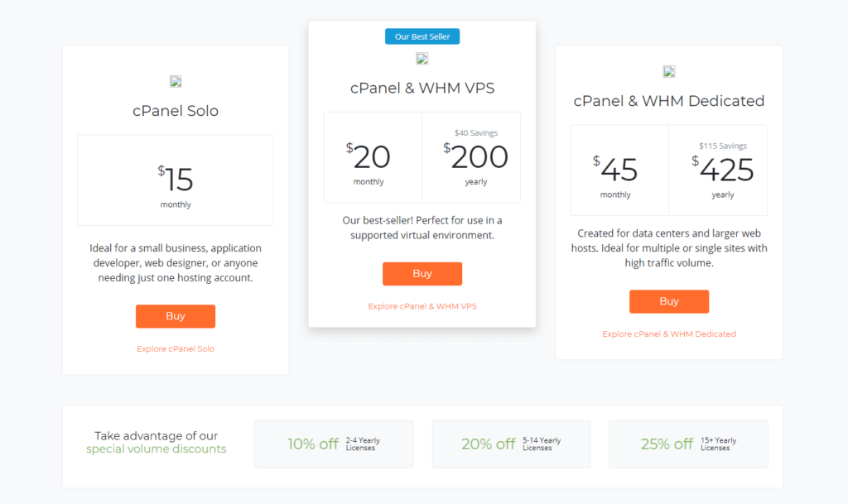Click the cPanel & WHM VPS logo icon
This screenshot has height=504, width=848.
coord(422,59)
